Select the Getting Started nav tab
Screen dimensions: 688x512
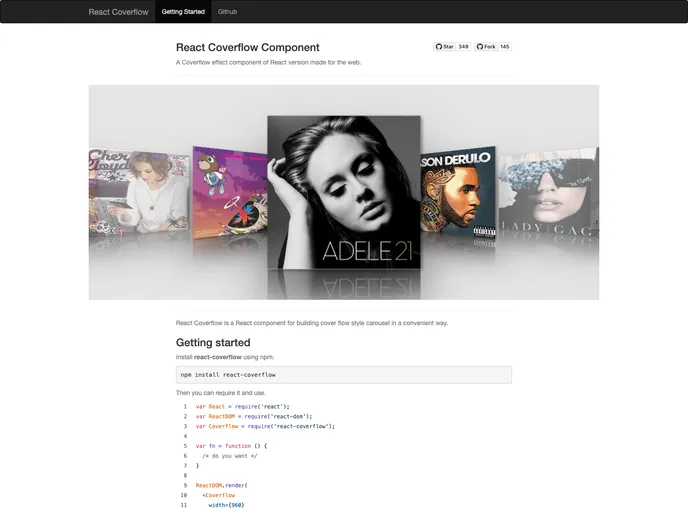[x=183, y=12]
